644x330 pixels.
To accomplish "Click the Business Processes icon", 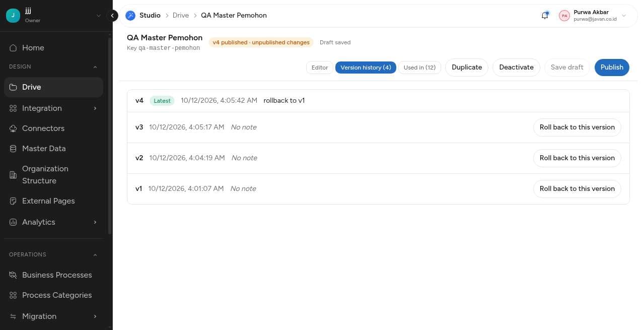I will 13,275.
